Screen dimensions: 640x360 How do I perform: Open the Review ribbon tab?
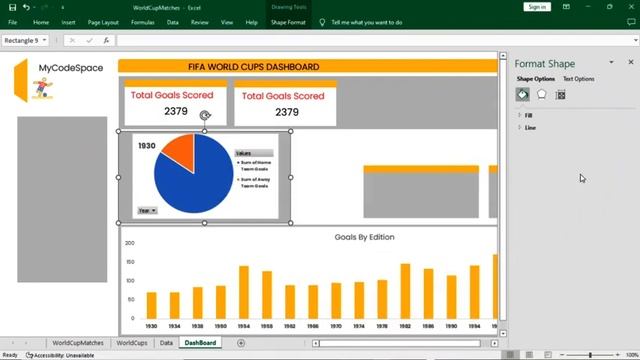click(200, 22)
